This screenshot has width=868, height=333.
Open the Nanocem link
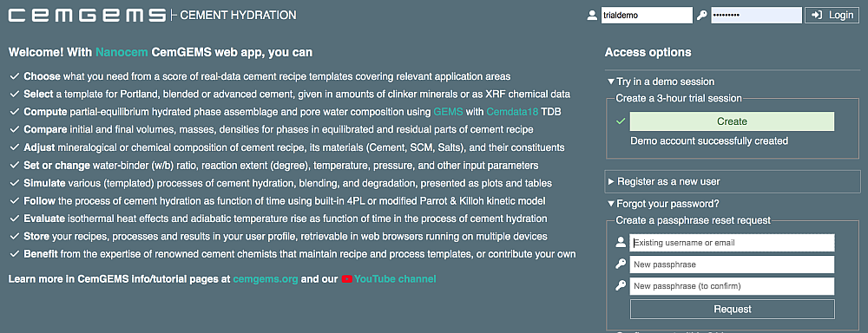pyautogui.click(x=122, y=53)
